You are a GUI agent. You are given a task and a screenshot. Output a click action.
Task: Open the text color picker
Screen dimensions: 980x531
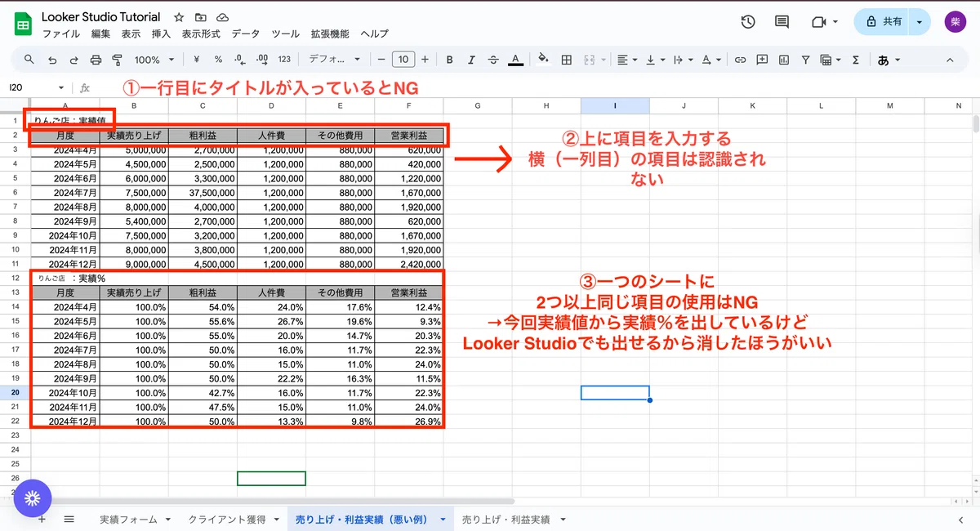[515, 60]
